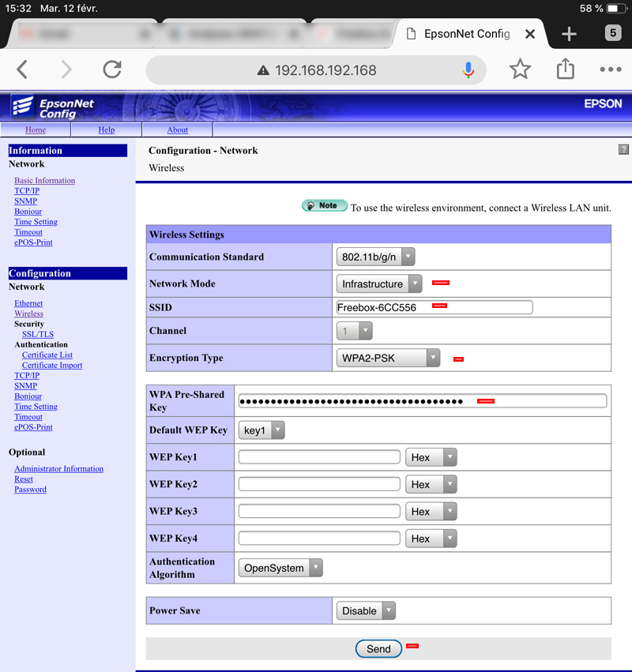The image size is (632, 672).
Task: Open the share sheet icon
Action: click(565, 69)
